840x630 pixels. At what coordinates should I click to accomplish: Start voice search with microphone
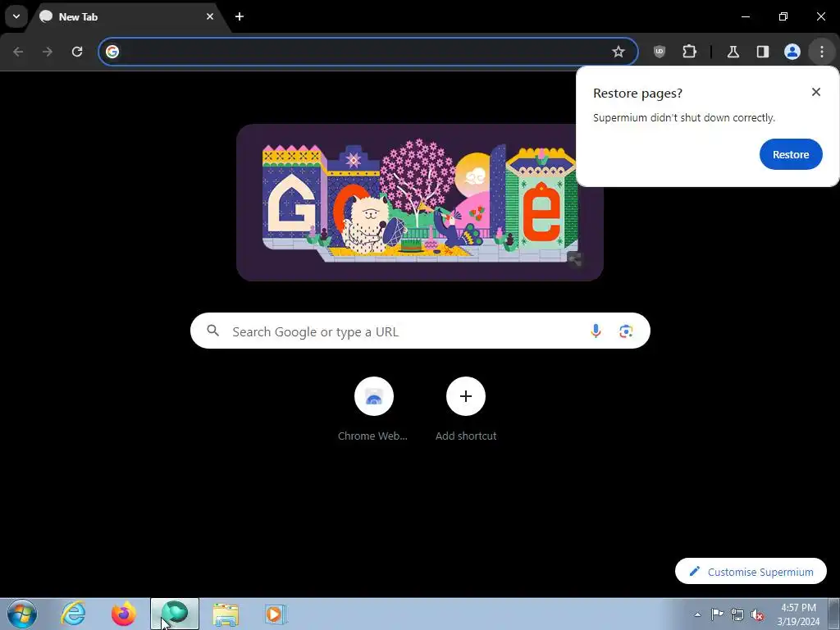pos(596,331)
